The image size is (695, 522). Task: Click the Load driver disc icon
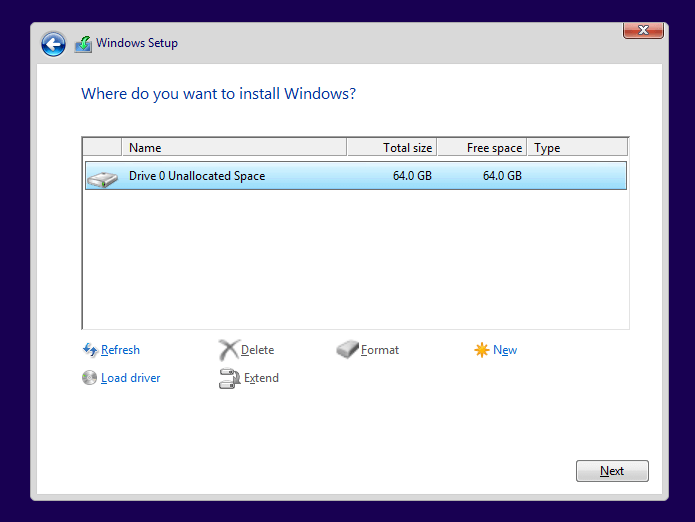[89, 378]
